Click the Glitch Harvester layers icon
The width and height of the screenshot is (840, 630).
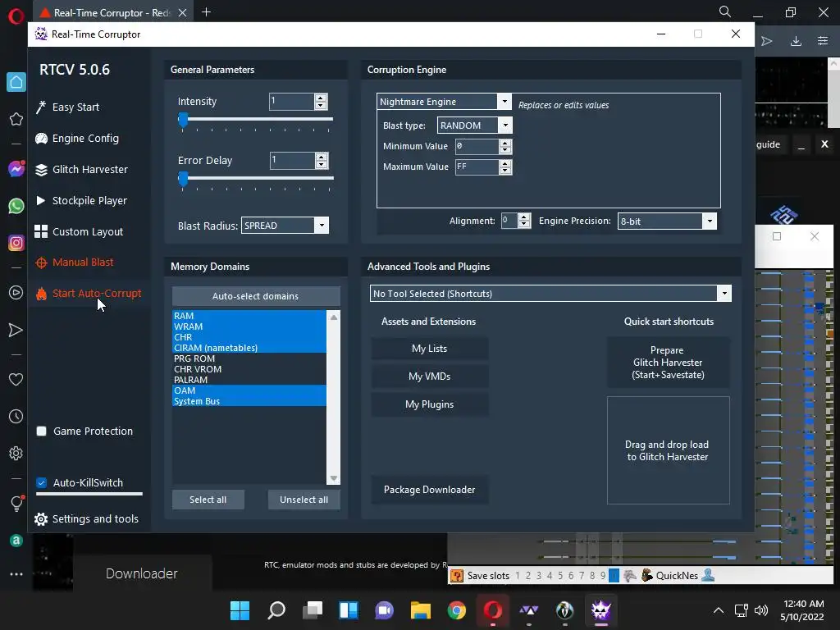41,170
